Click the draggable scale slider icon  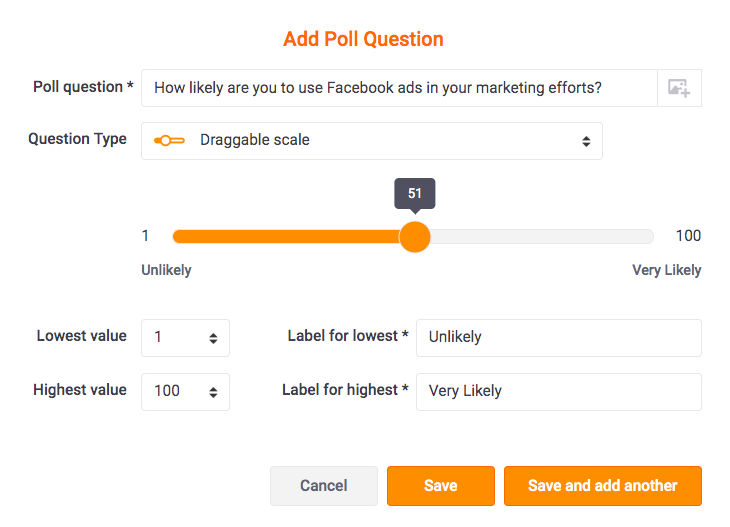point(169,140)
